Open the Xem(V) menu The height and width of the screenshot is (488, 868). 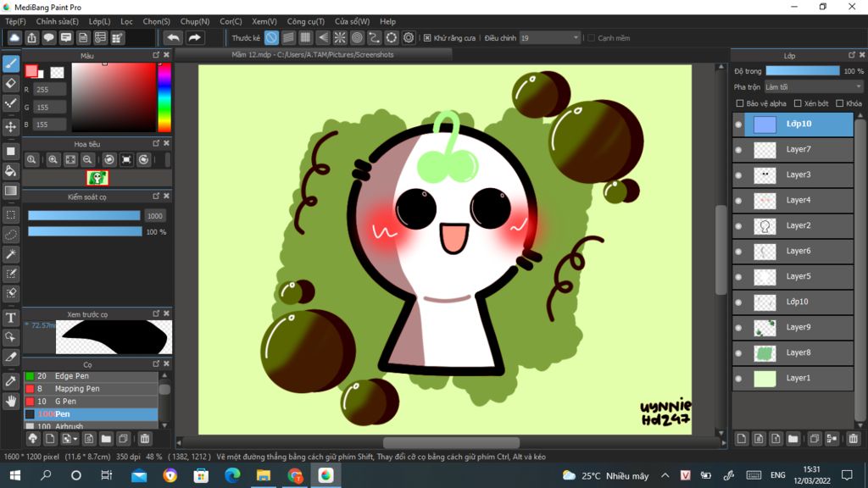264,21
